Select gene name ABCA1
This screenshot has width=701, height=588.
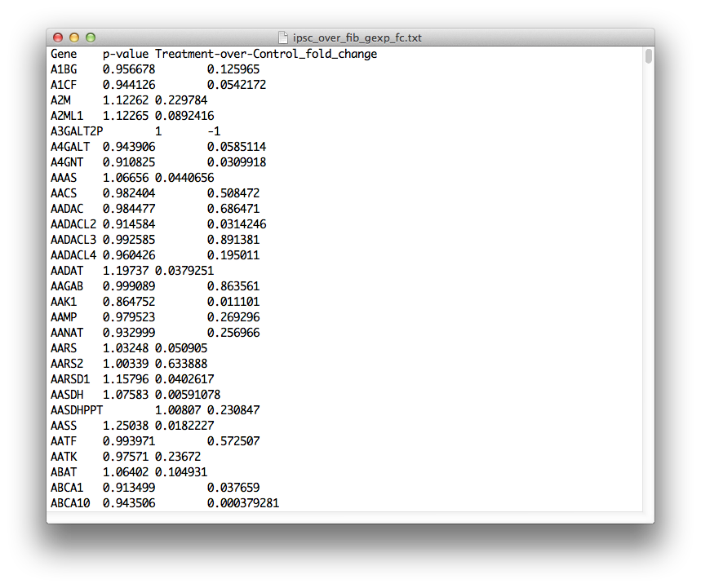point(67,488)
